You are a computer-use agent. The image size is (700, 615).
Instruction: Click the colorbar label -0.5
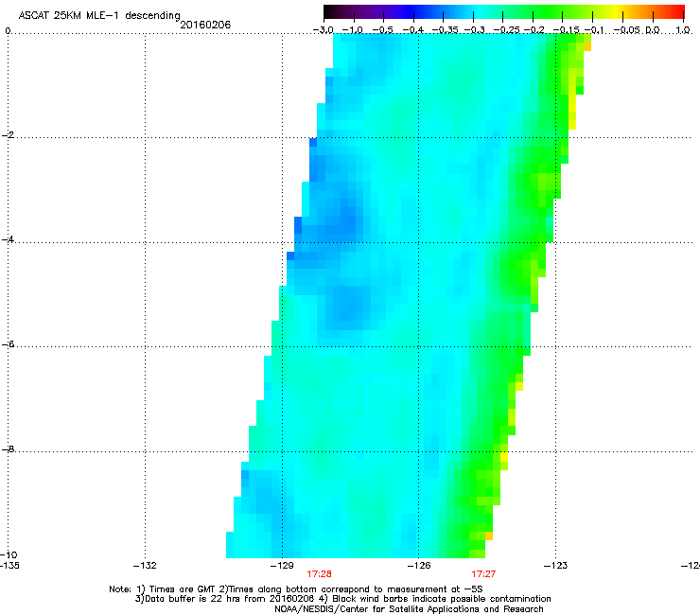click(x=383, y=30)
